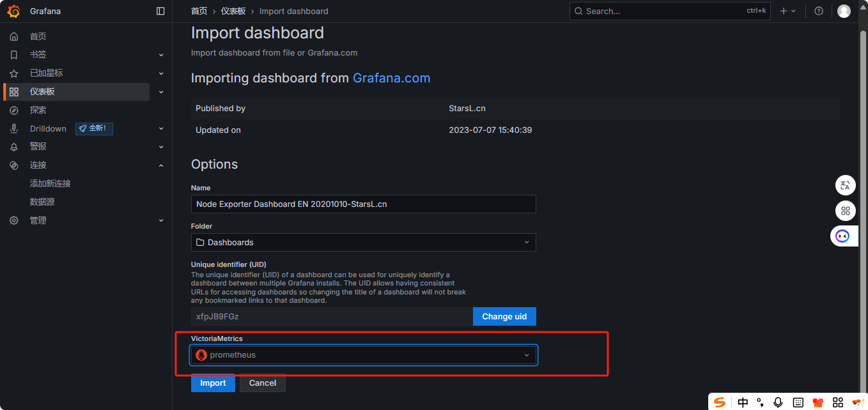Open the Grafana.com link

391,78
